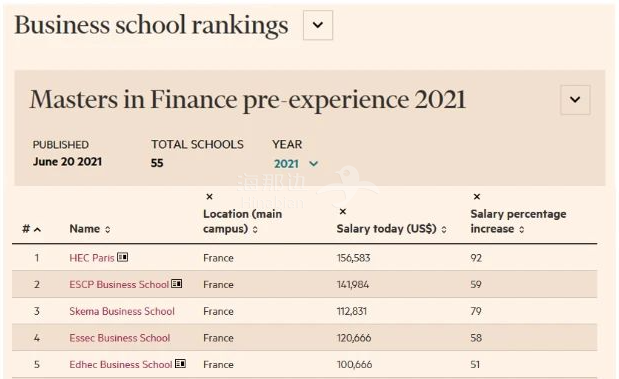Open the Skema Business School link
Screen dimensions: 619x379
pyautogui.click(x=122, y=311)
